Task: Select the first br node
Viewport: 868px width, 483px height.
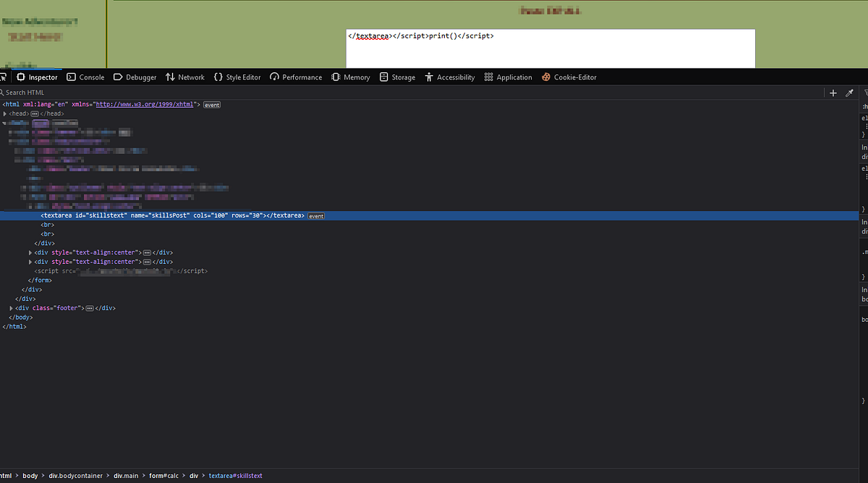Action: pyautogui.click(x=48, y=225)
